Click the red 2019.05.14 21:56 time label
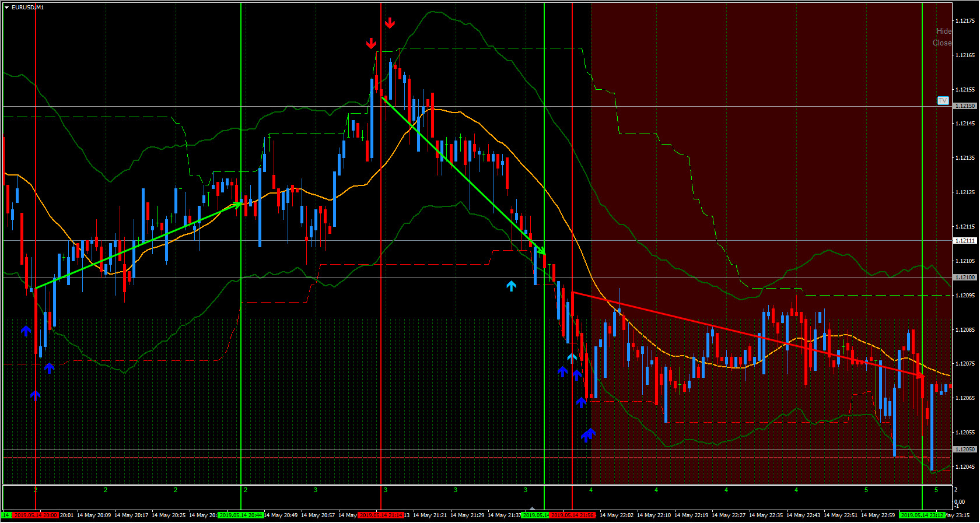Viewport: 980px width, 523px height. 572,515
